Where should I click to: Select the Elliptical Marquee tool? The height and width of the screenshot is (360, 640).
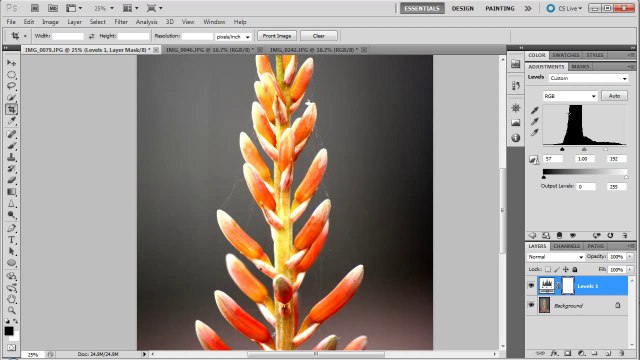(11, 75)
